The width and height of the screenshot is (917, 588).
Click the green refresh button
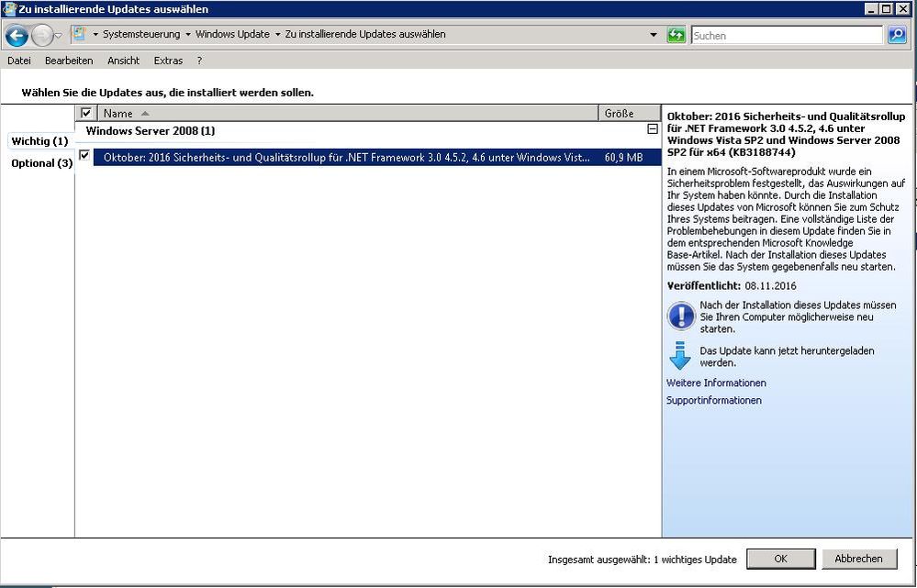pyautogui.click(x=677, y=35)
